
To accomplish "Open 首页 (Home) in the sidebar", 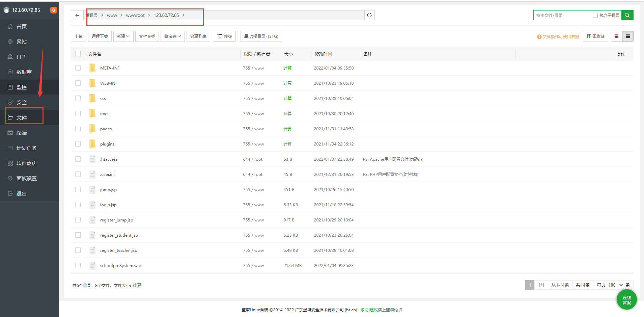I will 29,26.
